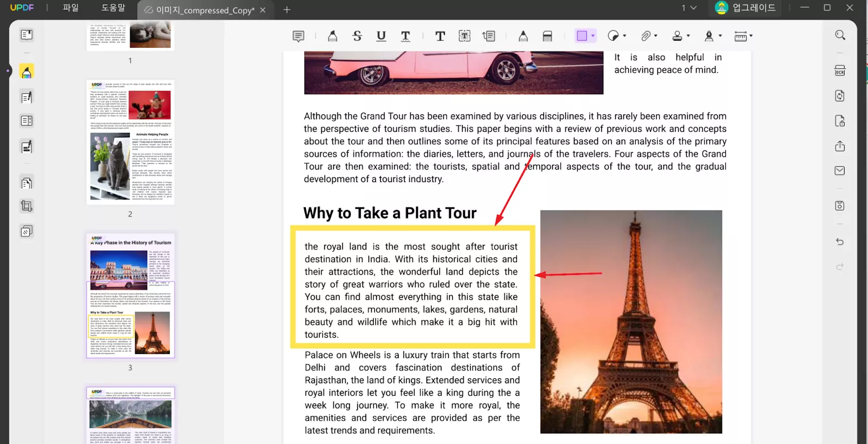Open the user account avatar
The image size is (868, 444).
[x=721, y=8]
